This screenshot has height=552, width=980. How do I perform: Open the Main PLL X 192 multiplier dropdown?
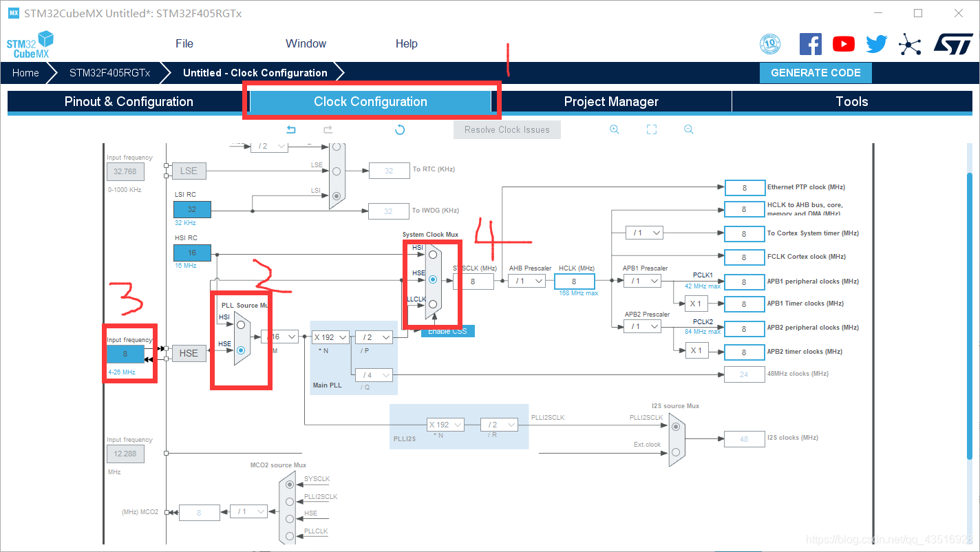coord(330,337)
